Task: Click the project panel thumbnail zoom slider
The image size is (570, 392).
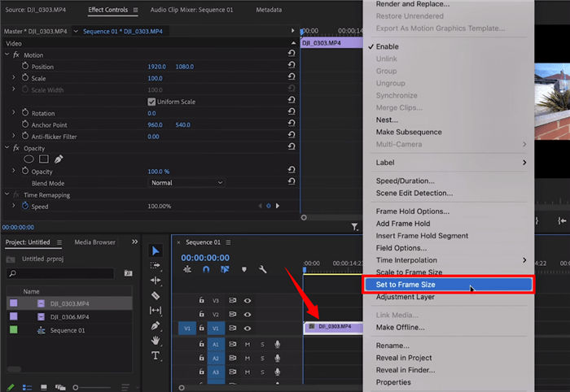Action: point(76,387)
